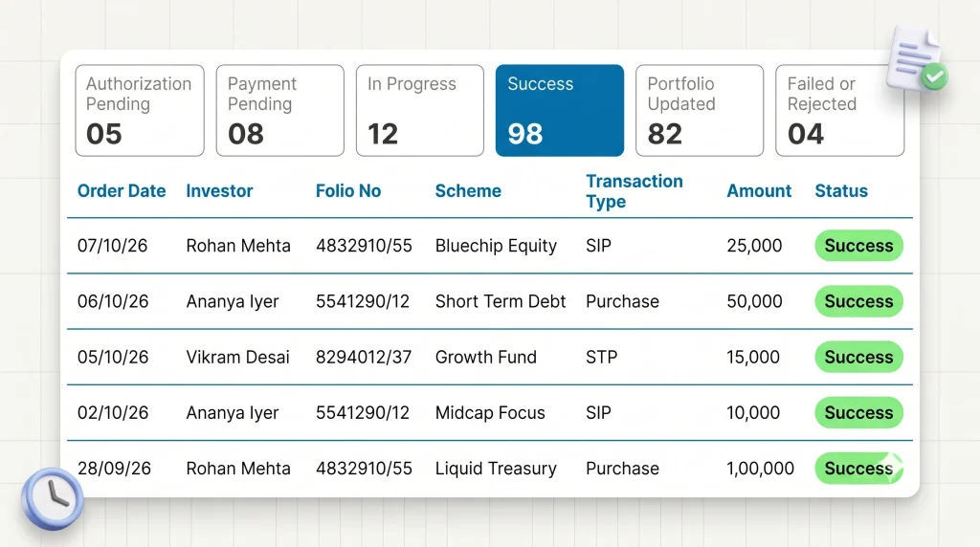Click order date 28/09/26
Image resolution: width=980 pixels, height=547 pixels.
[x=115, y=468]
